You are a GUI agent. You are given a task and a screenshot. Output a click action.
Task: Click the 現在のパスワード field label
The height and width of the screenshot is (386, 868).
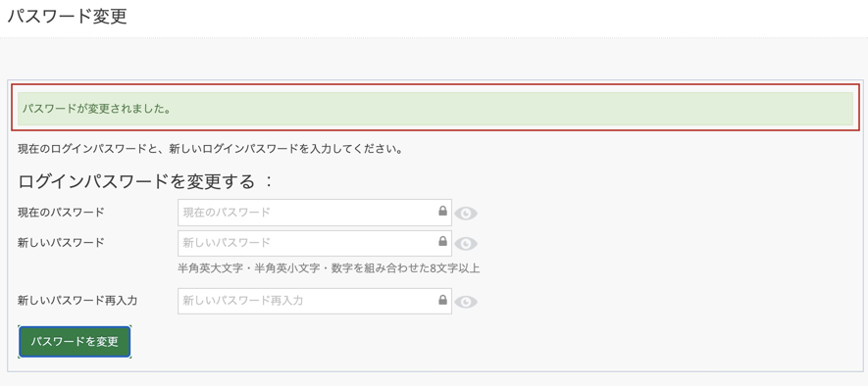click(x=61, y=212)
